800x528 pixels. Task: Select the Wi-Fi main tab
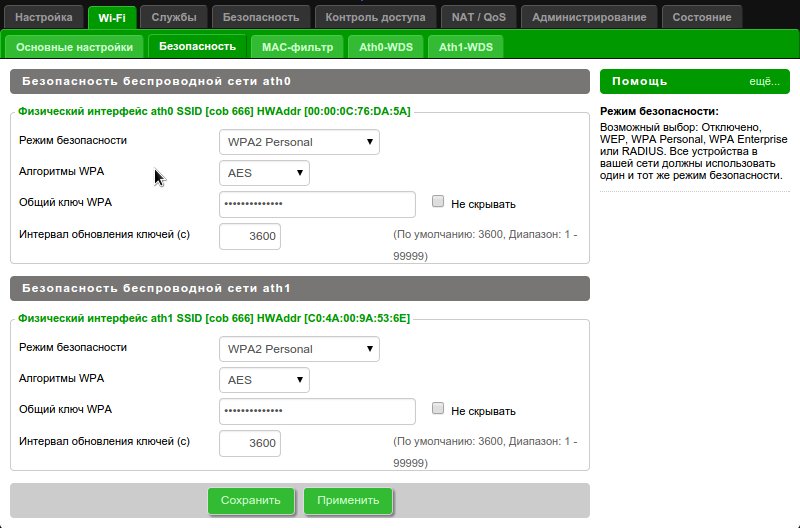112,18
